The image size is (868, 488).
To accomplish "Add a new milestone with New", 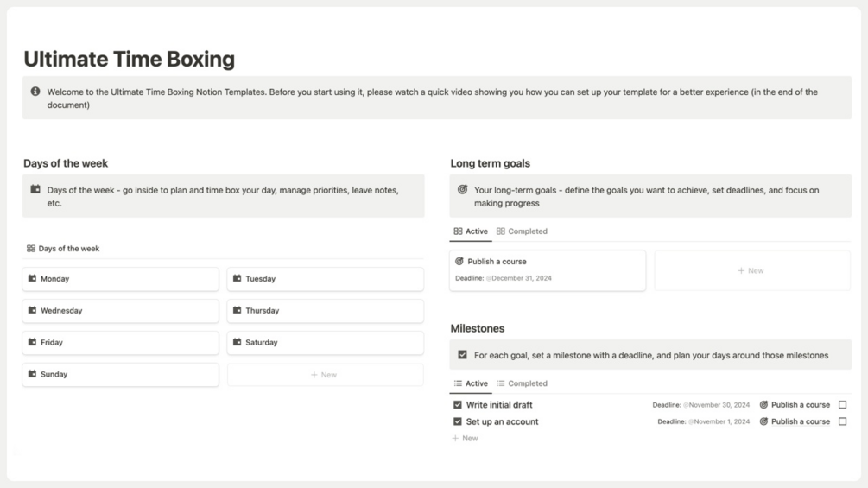I will pos(466,439).
